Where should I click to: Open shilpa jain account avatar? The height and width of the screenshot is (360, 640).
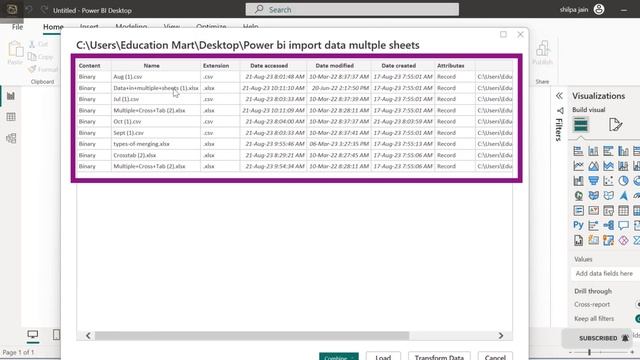tap(599, 9)
